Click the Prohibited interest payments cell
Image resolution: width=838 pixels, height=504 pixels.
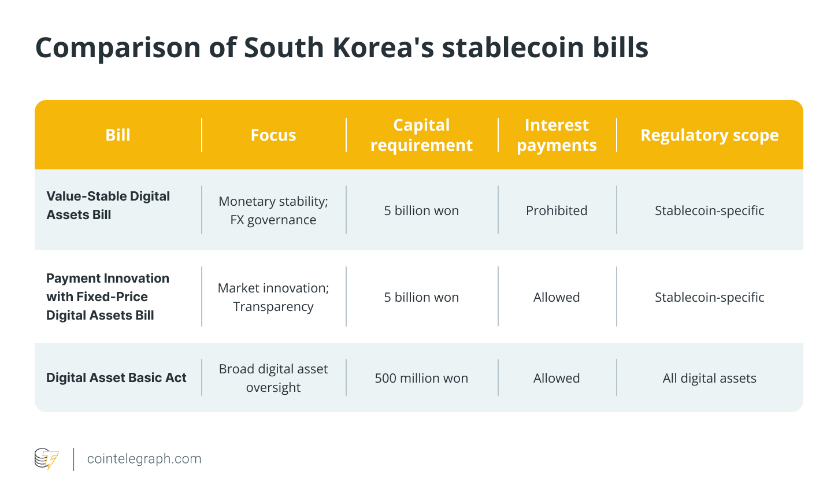coord(557,211)
